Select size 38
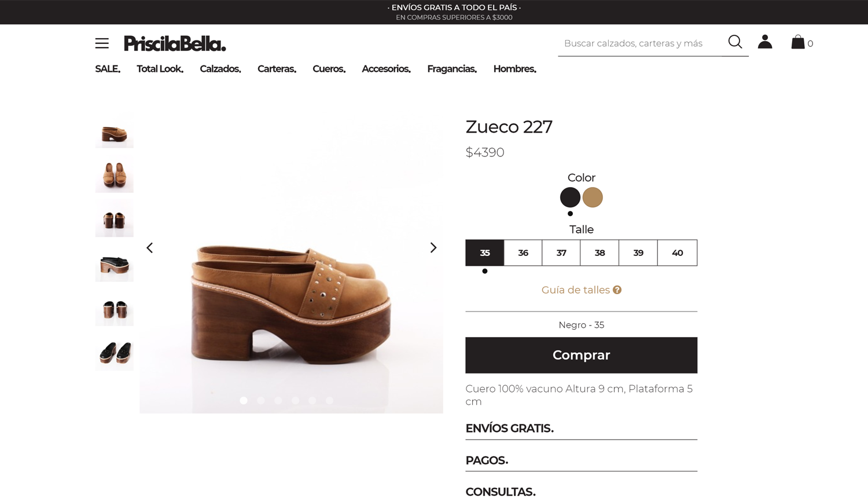 pyautogui.click(x=599, y=253)
